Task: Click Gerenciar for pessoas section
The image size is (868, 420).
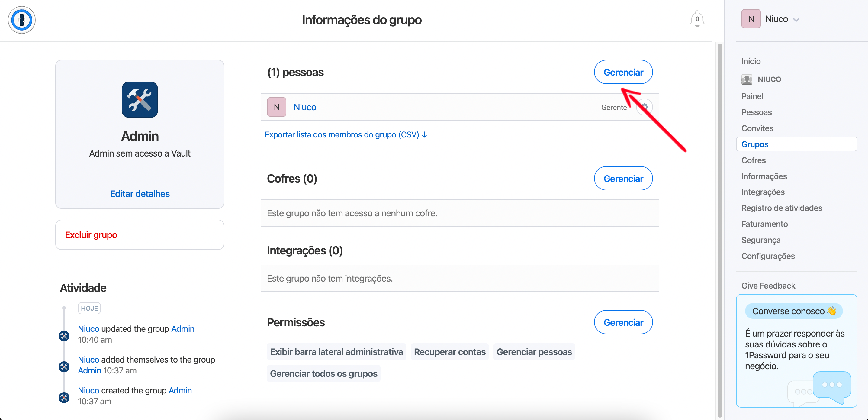Action: pyautogui.click(x=623, y=72)
